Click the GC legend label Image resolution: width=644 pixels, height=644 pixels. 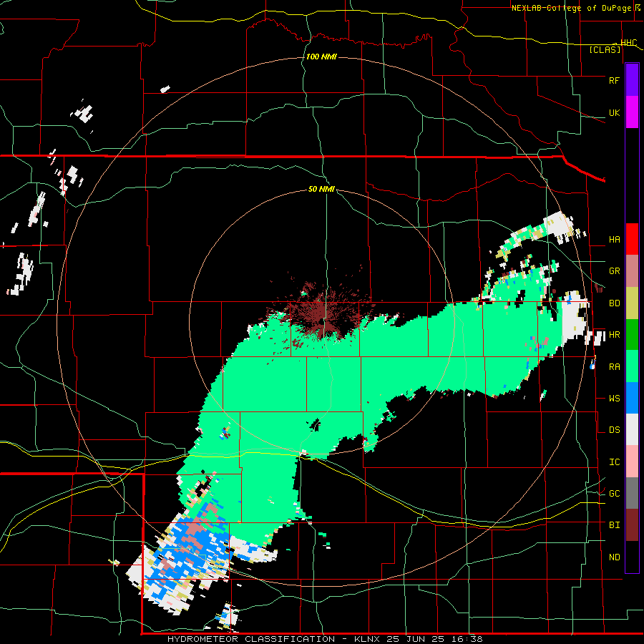(614, 494)
